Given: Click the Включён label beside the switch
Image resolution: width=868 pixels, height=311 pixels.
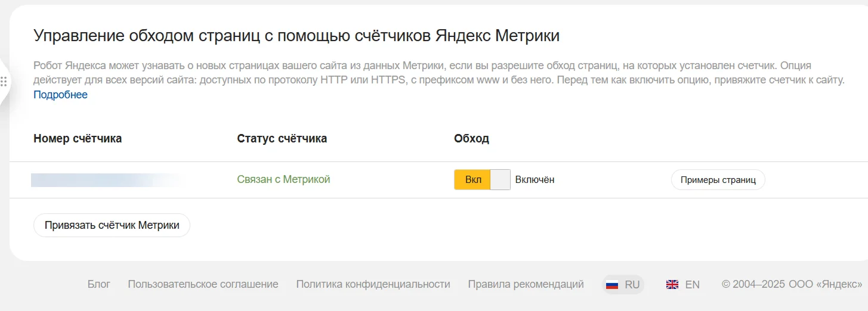Looking at the screenshot, I should [x=535, y=179].
